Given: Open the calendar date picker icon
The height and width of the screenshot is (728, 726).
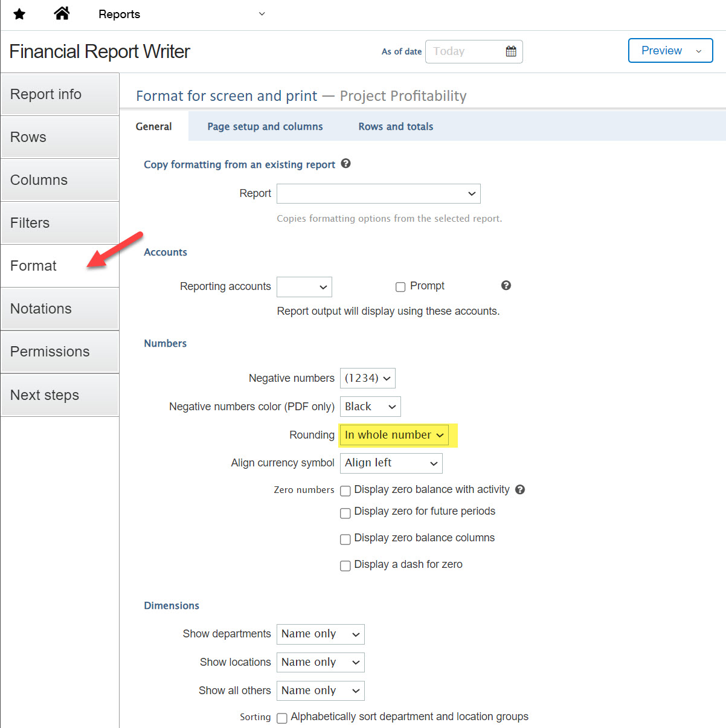Looking at the screenshot, I should 511,51.
